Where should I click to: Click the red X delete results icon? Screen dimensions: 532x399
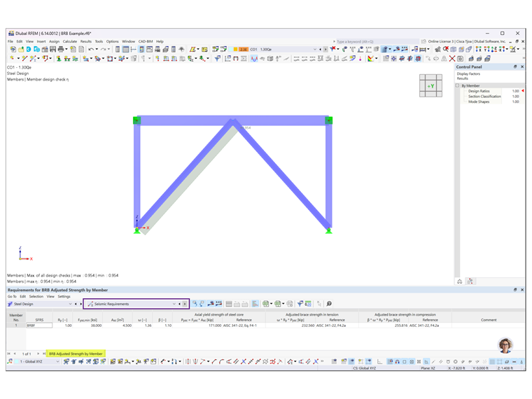click(x=332, y=49)
